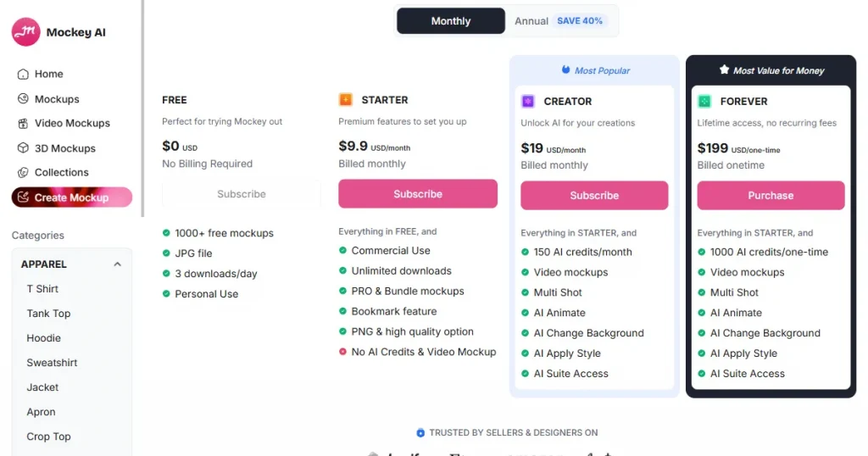Select Apron category
Image resolution: width=868 pixels, height=456 pixels.
click(41, 412)
